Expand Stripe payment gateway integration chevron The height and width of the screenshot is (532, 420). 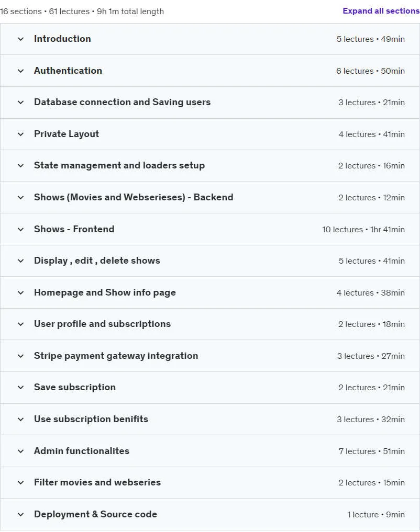coord(21,356)
